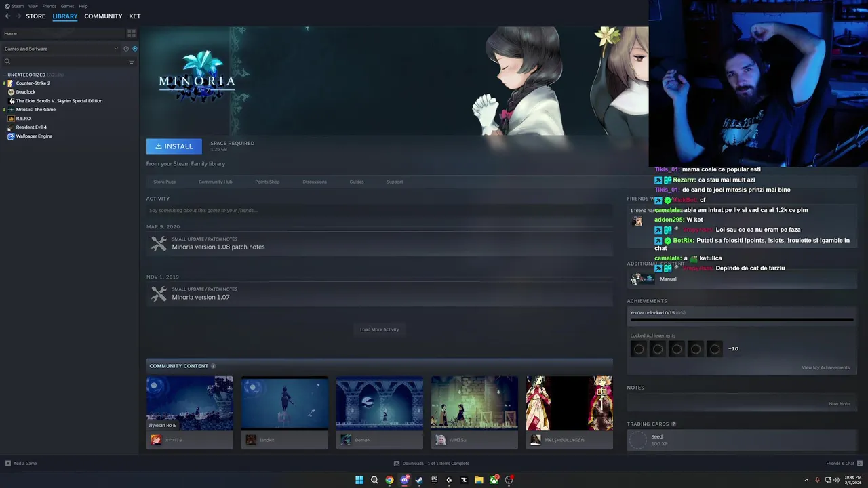The image size is (868, 488).
Task: Install Minoria
Action: (x=174, y=146)
